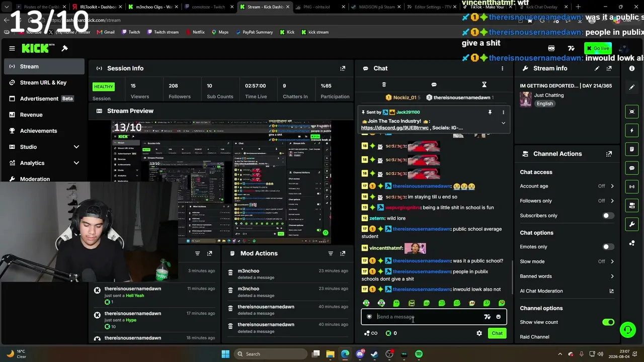This screenshot has height=362, width=644.
Task: Open the Advertisement Beta sidebar item
Action: (44, 99)
